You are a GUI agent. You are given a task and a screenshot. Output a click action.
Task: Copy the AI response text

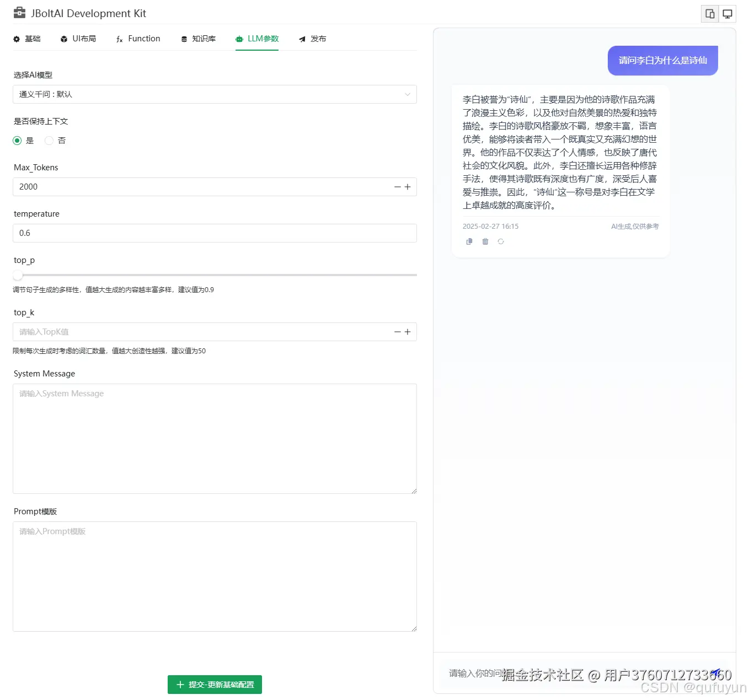click(469, 241)
